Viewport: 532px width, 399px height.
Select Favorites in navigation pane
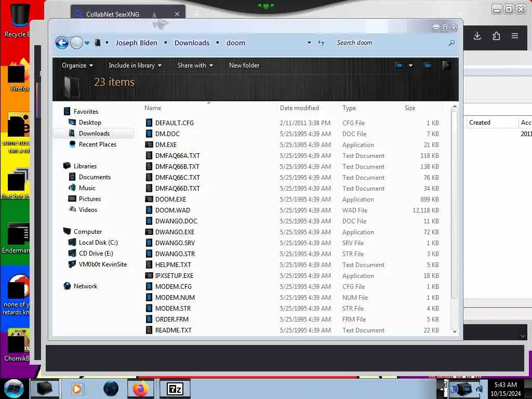click(x=86, y=111)
